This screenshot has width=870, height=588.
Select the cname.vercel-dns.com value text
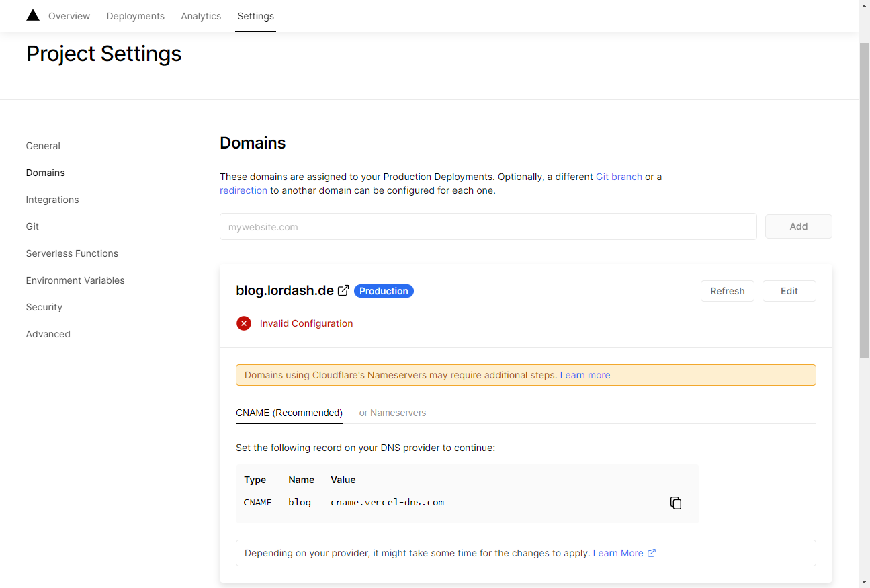tap(387, 502)
